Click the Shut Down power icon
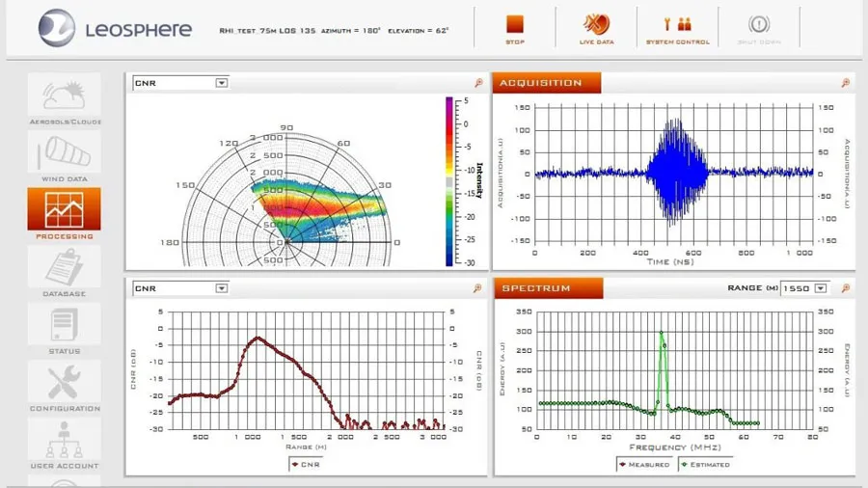Screen dimensions: 868x488 point(758,24)
